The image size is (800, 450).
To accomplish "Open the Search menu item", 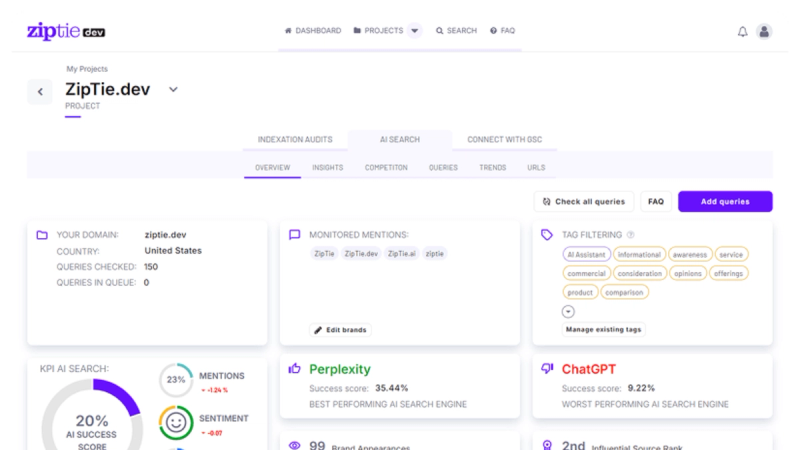I will coord(456,31).
